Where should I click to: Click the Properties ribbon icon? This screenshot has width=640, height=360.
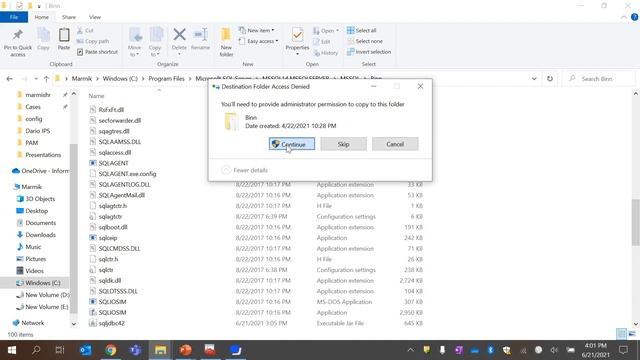pyautogui.click(x=297, y=42)
